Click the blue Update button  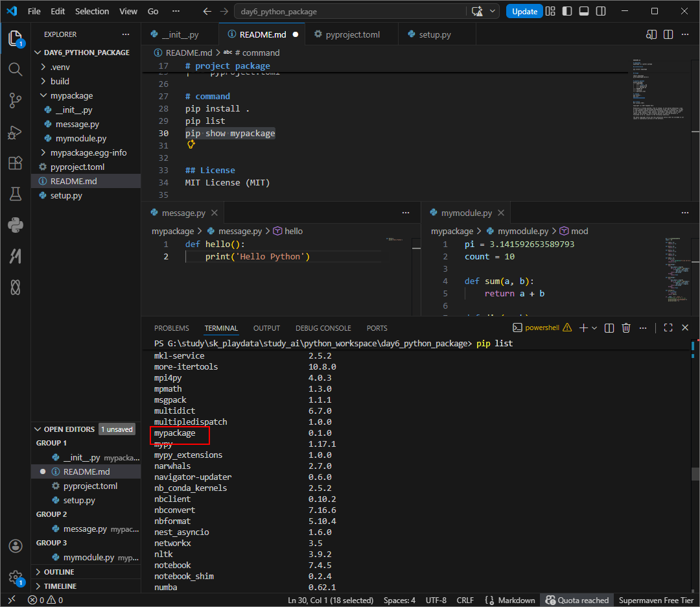[524, 12]
